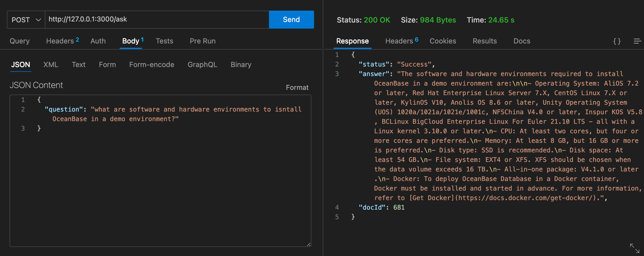Open the Cookies tab

point(443,41)
